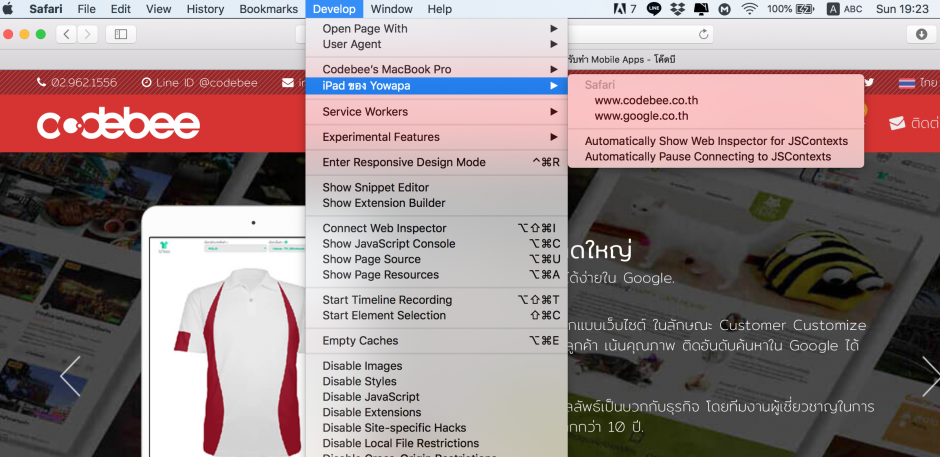Choose Show Page Resources
This screenshot has height=457, width=940.
tap(436, 275)
